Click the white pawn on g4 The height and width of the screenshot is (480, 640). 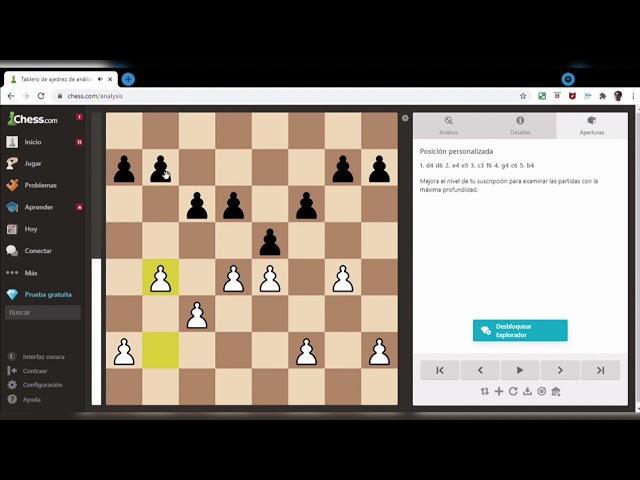[343, 277]
